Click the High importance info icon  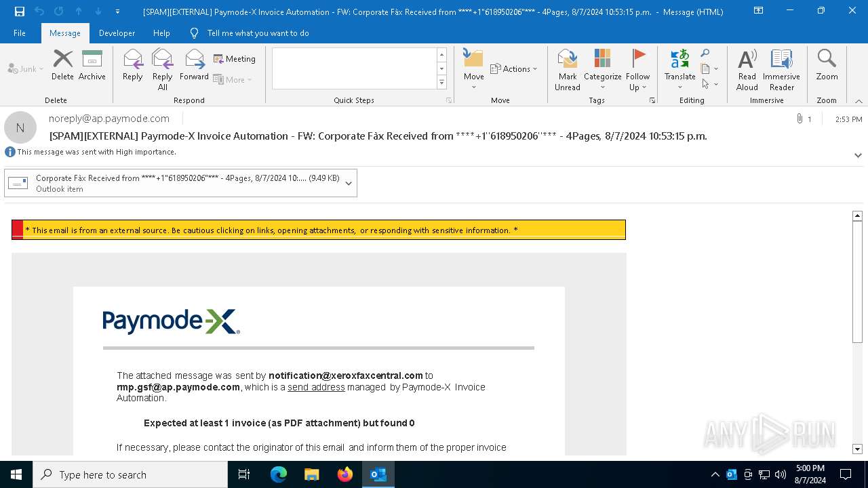(10, 152)
